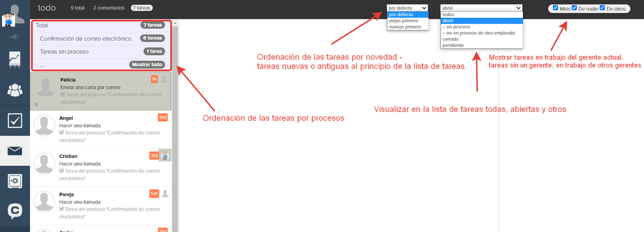Click Cristian's contact avatar

pos(45,164)
